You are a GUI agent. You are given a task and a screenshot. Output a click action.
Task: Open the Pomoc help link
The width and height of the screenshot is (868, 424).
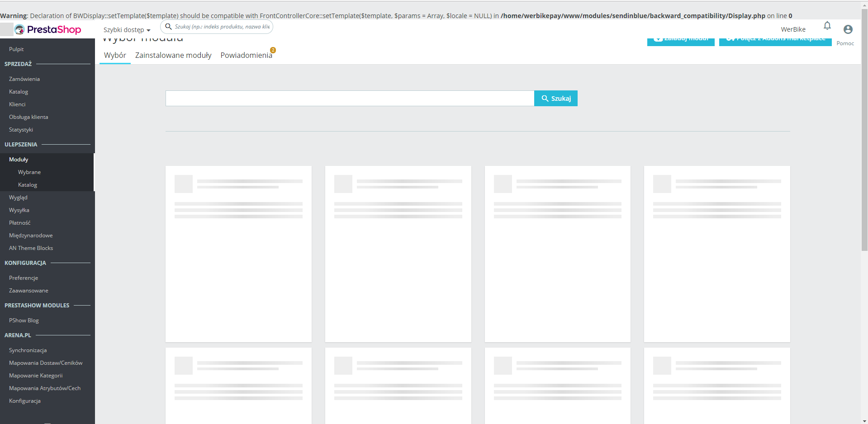tap(845, 43)
